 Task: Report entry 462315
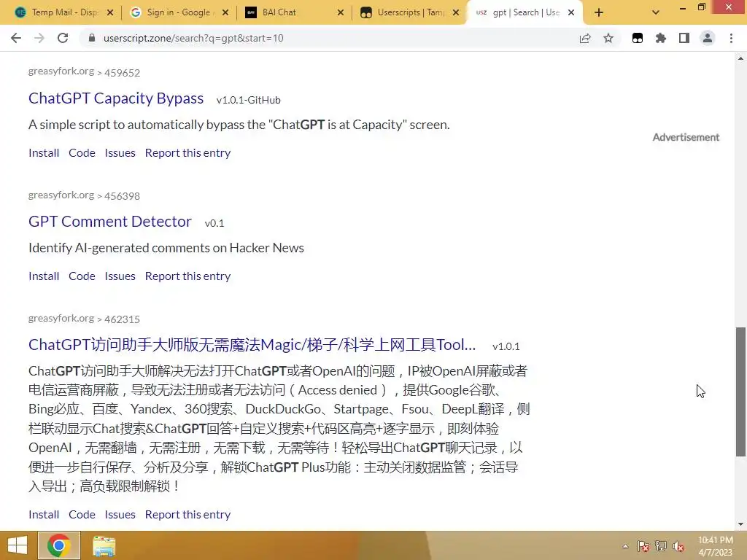[x=187, y=515]
